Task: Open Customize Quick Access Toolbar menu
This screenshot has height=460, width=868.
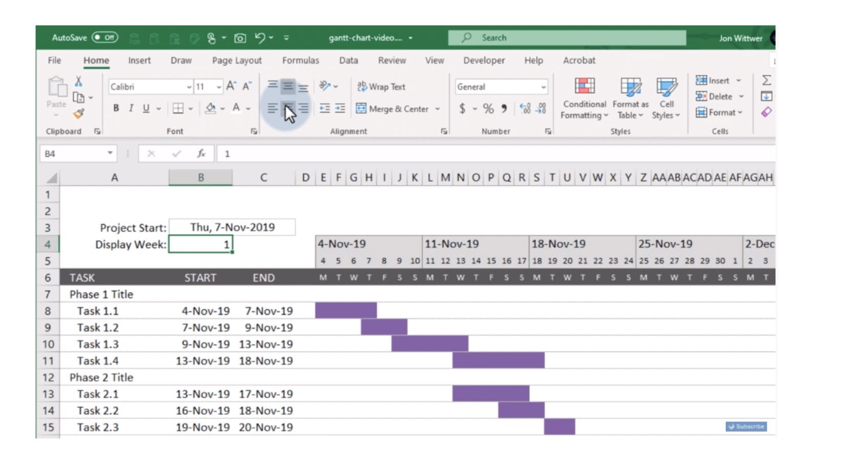Action: [286, 37]
